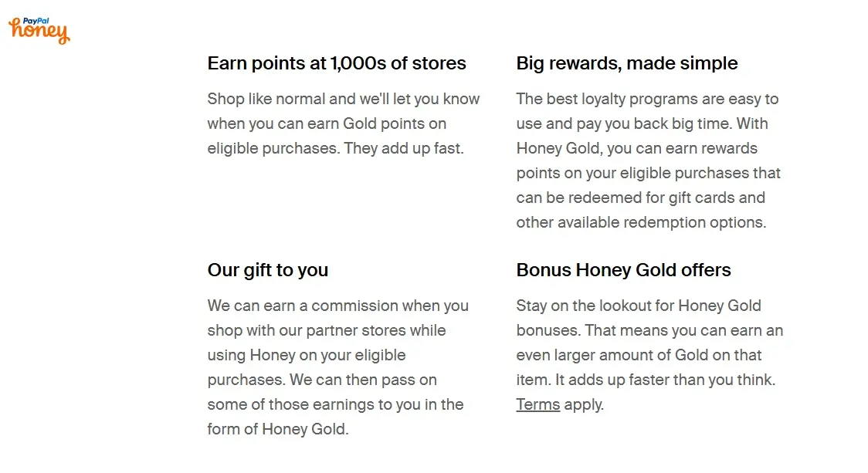Click the sentence starting "We can earn a commission"

coord(337,318)
